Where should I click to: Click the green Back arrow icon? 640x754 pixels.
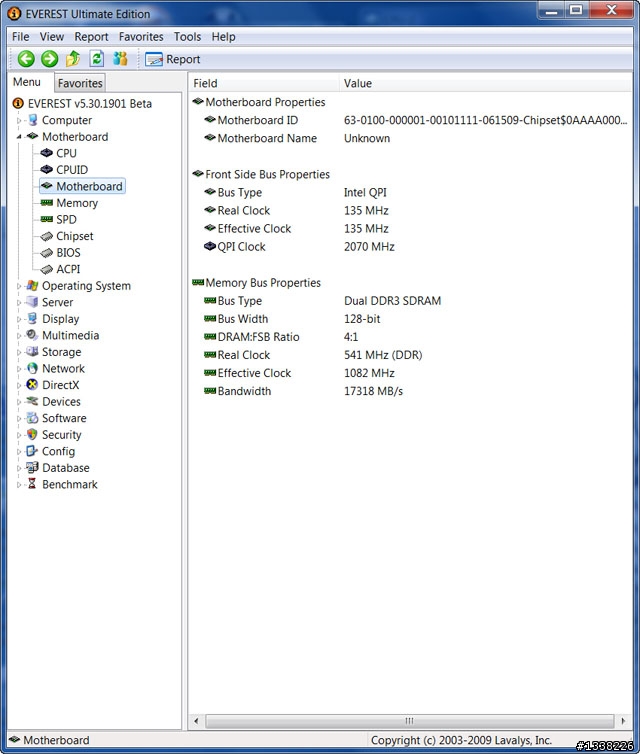[26, 59]
